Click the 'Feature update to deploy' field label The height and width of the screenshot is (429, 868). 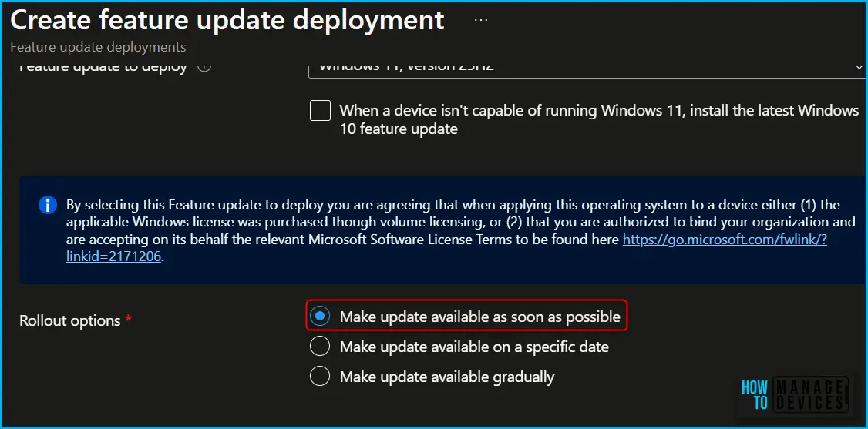click(103, 67)
